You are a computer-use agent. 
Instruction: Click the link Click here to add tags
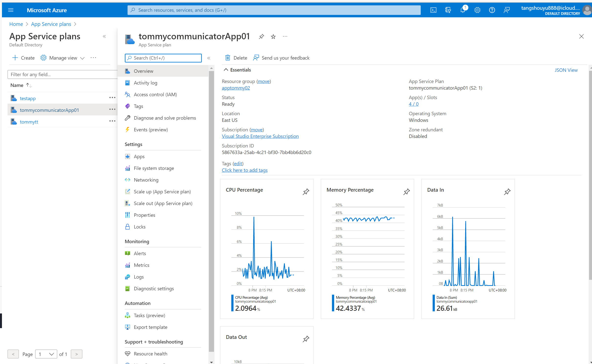pyautogui.click(x=245, y=170)
